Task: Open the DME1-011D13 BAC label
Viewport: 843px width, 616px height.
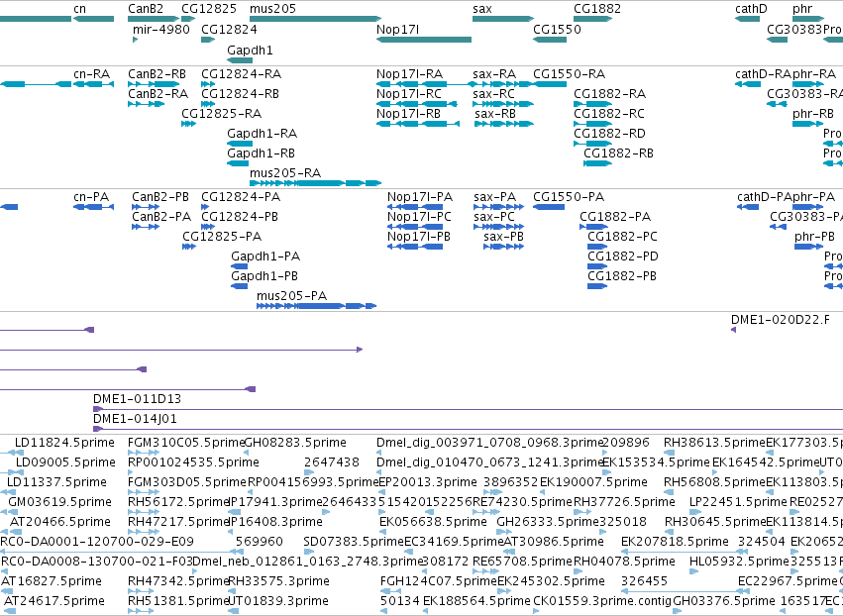Action: (137, 399)
